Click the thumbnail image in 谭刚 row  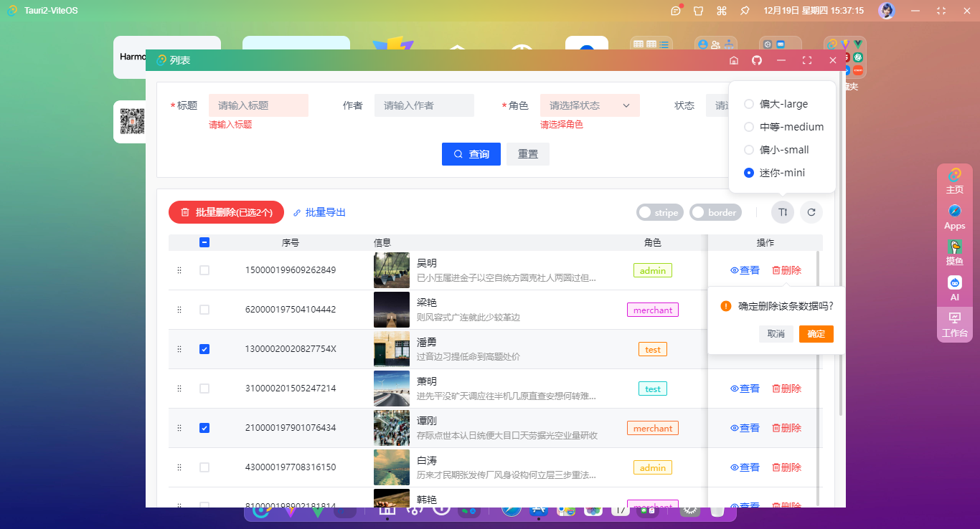tap(392, 428)
